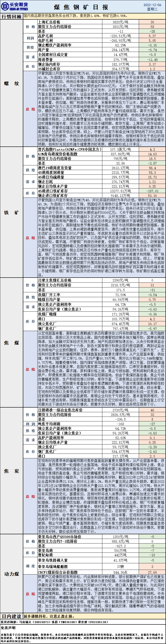Click the 澳巴19港周度发货量 label
The image size is (166, 644).
[x=55, y=168]
